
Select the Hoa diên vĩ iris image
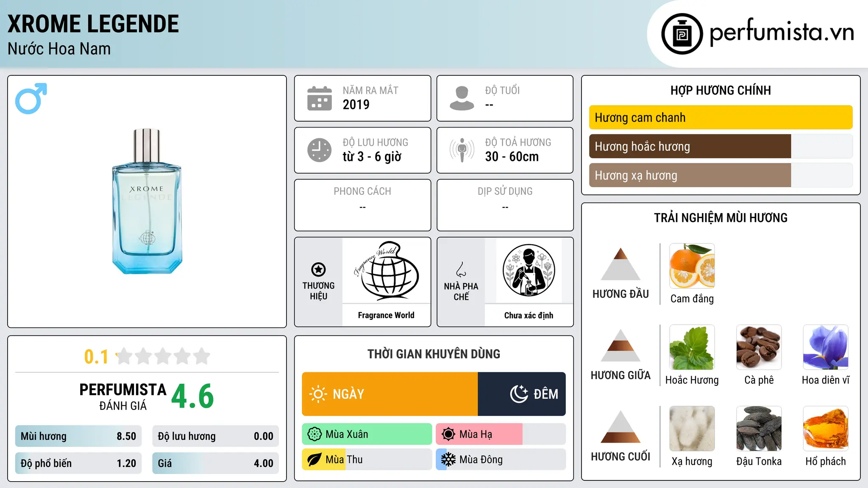tap(826, 347)
